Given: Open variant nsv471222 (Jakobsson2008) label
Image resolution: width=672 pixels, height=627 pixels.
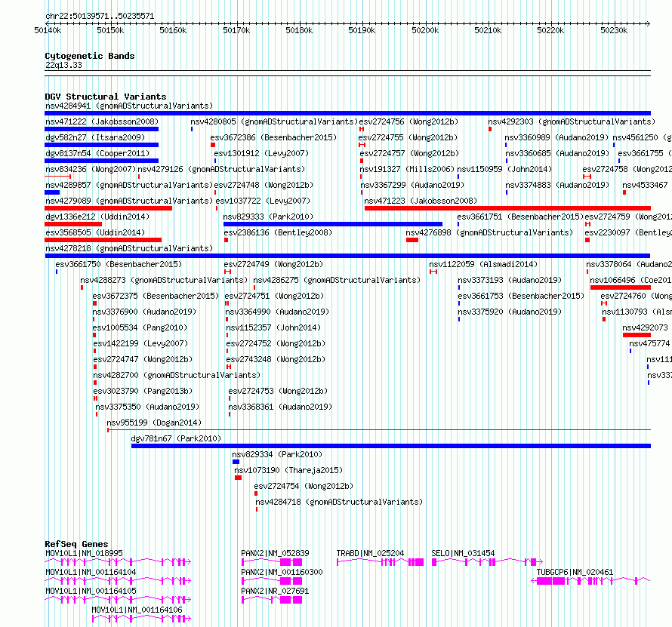Looking at the screenshot, I should coord(102,121).
